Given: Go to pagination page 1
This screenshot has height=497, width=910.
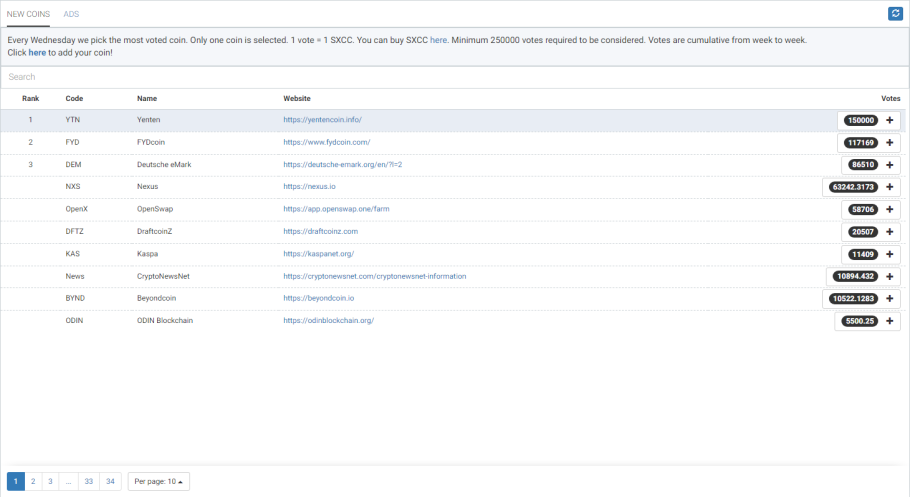Looking at the screenshot, I should (16, 481).
